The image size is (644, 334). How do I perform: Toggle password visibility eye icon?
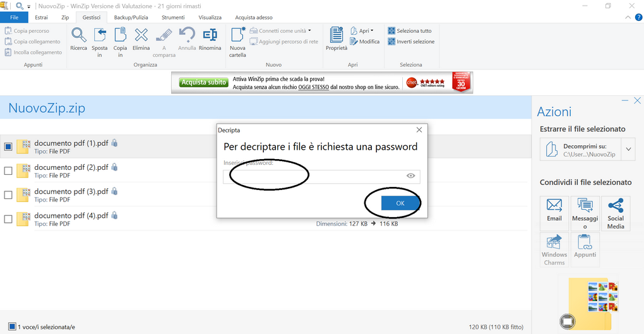(411, 176)
